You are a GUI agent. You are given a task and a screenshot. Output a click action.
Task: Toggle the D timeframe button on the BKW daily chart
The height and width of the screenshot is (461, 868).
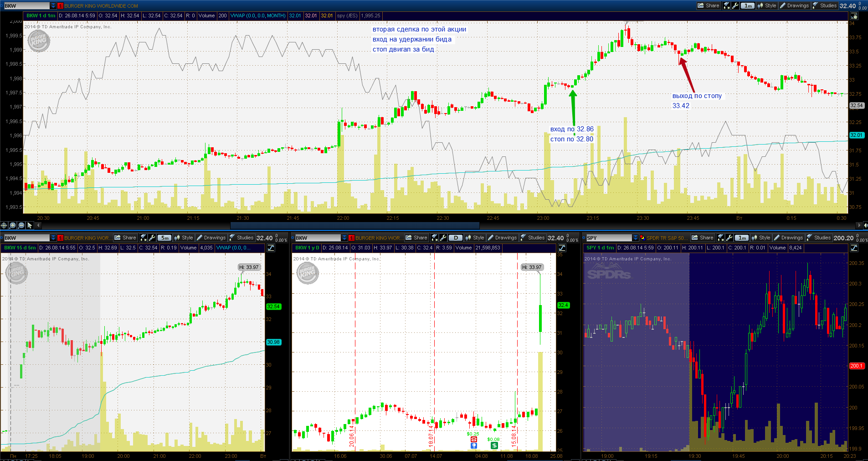click(x=456, y=238)
